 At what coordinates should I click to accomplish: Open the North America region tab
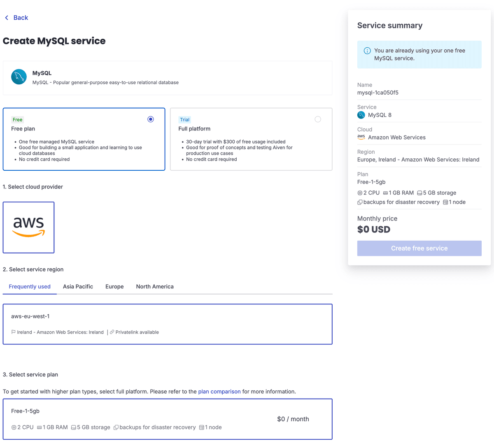coord(155,286)
